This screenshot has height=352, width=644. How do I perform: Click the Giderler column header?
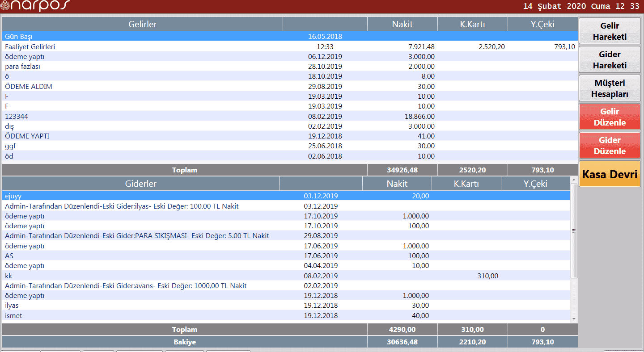pyautogui.click(x=140, y=184)
